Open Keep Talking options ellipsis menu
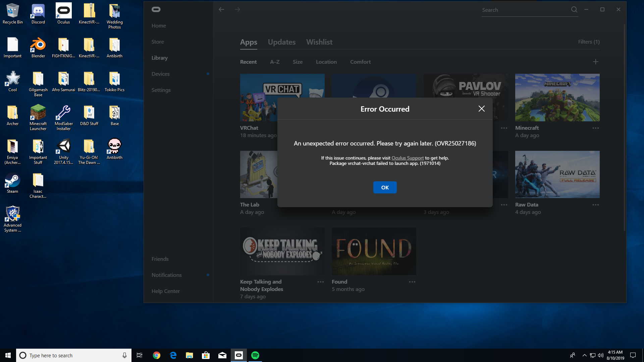644x362 pixels. pyautogui.click(x=321, y=282)
